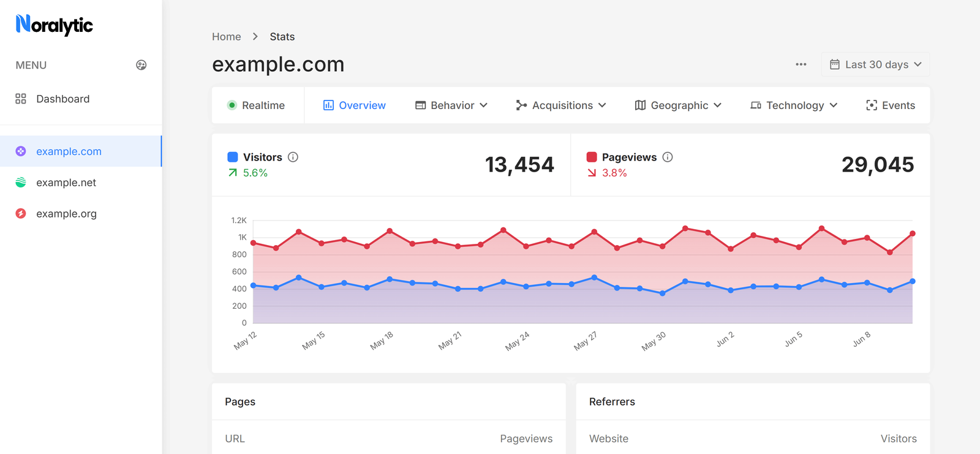The height and width of the screenshot is (454, 980).
Task: Click the Pageviews info icon
Action: pos(668,157)
